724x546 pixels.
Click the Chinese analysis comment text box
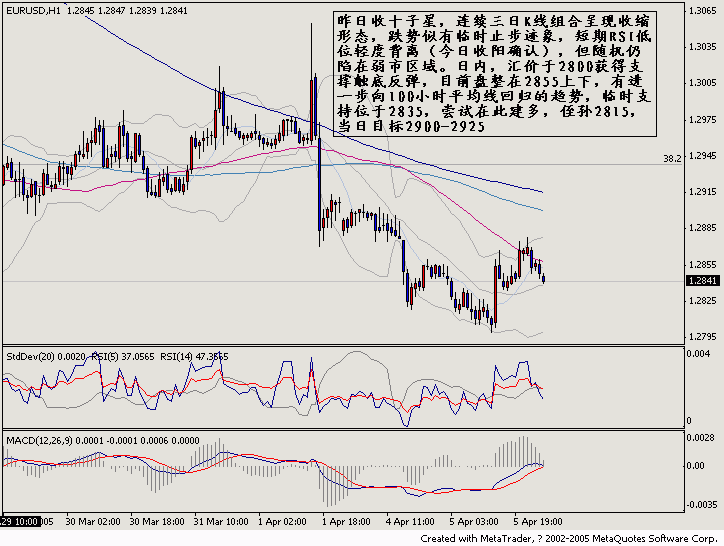(x=495, y=74)
